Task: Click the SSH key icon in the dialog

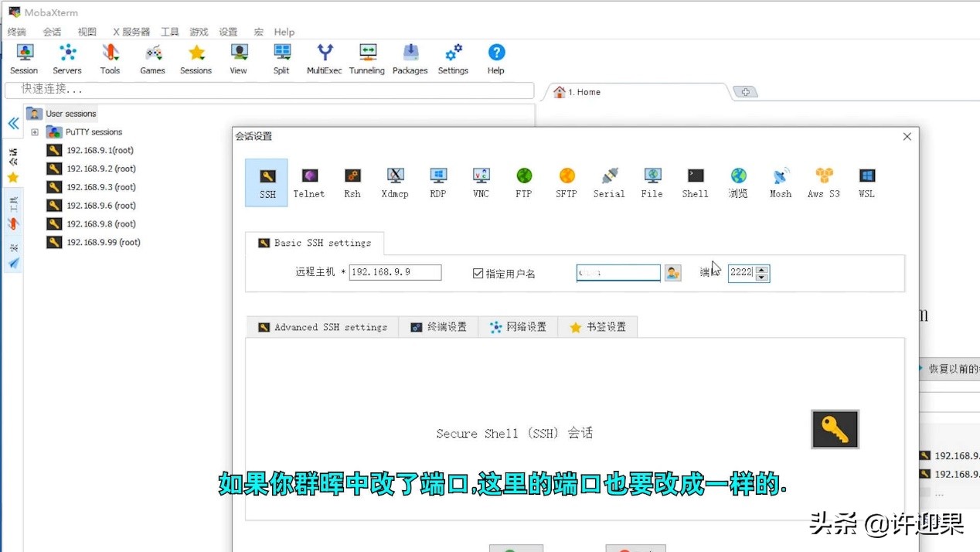Action: pyautogui.click(x=835, y=429)
